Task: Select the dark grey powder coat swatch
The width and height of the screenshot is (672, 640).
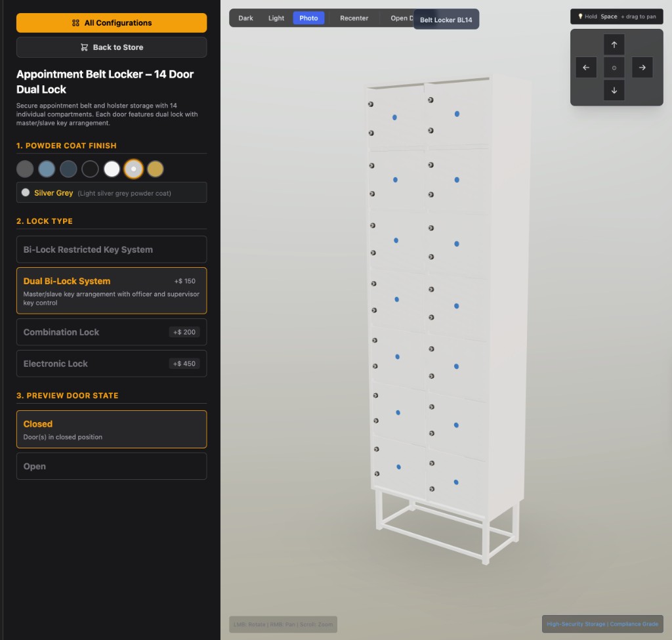Action: (25, 169)
